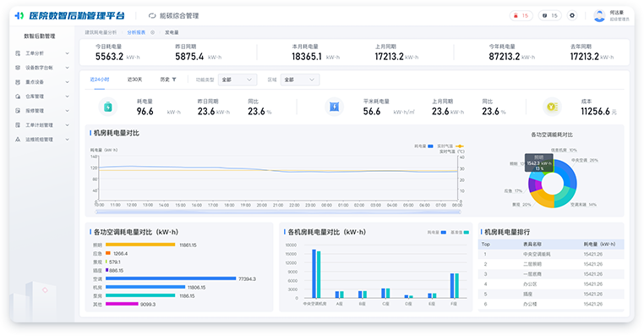
Task: Click the filter funnel icon beside 历史
Action: [174, 80]
